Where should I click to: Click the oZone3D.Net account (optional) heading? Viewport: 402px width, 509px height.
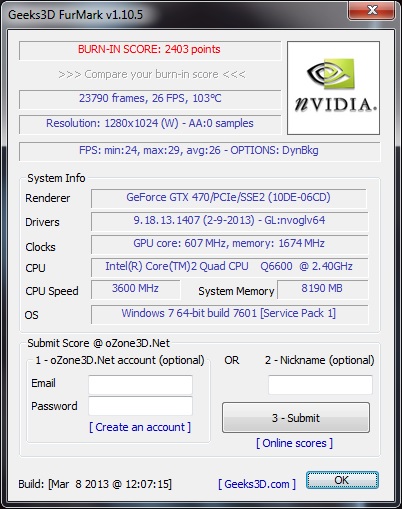coord(120,360)
